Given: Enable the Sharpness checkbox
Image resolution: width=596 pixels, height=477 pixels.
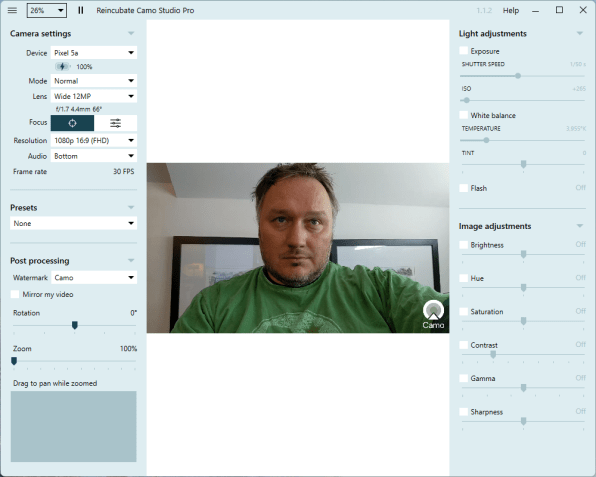Looking at the screenshot, I should [x=463, y=412].
